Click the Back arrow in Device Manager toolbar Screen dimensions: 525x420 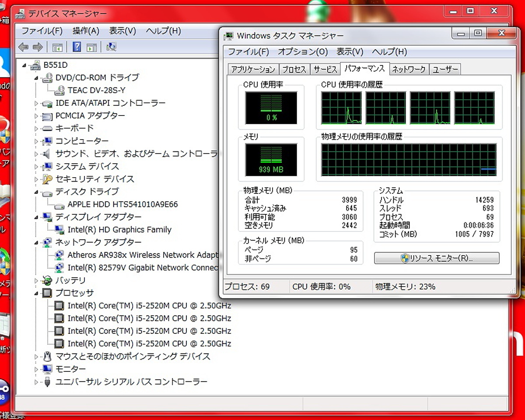24,47
